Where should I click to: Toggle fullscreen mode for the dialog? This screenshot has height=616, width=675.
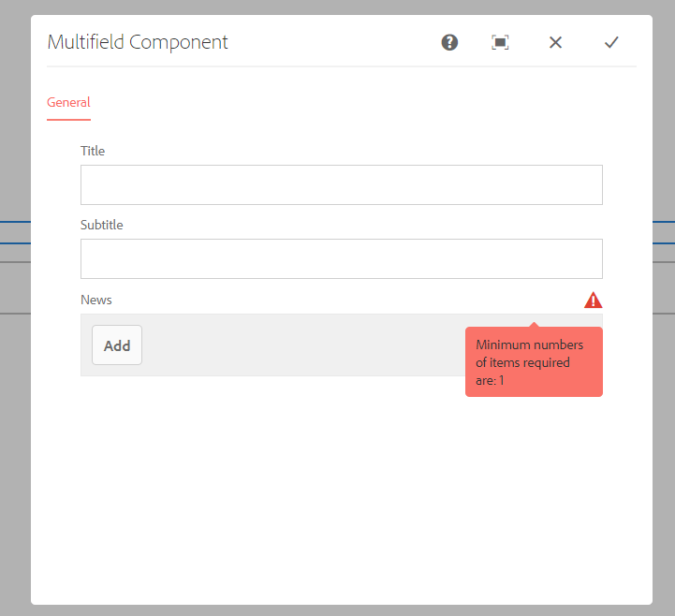click(x=500, y=42)
